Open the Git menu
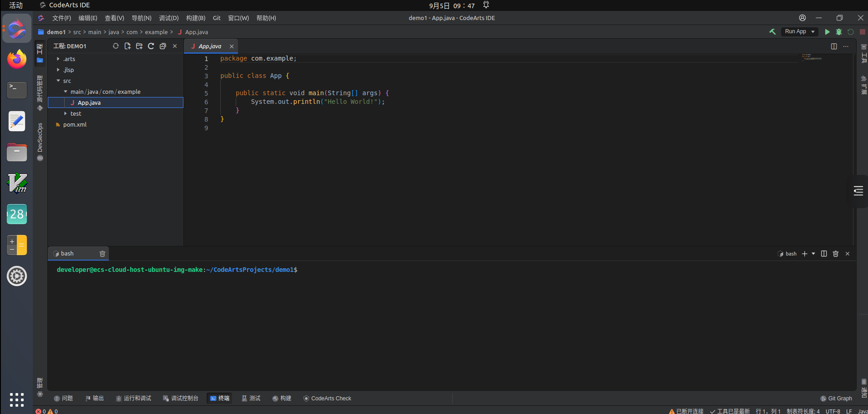 (217, 18)
